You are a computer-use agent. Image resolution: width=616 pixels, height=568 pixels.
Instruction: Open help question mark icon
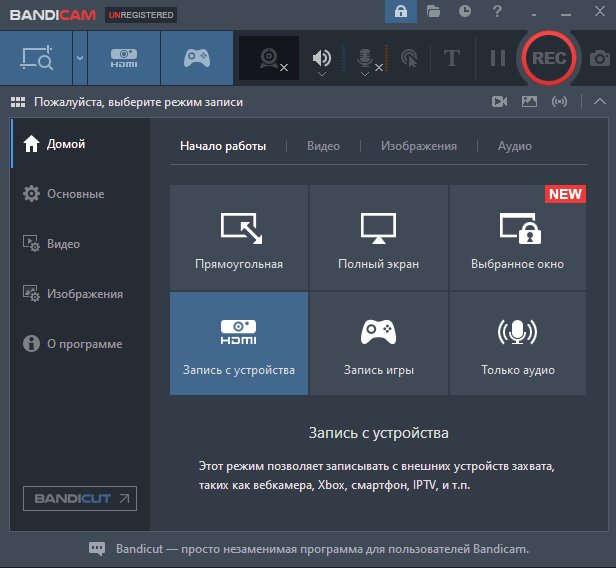(x=497, y=11)
